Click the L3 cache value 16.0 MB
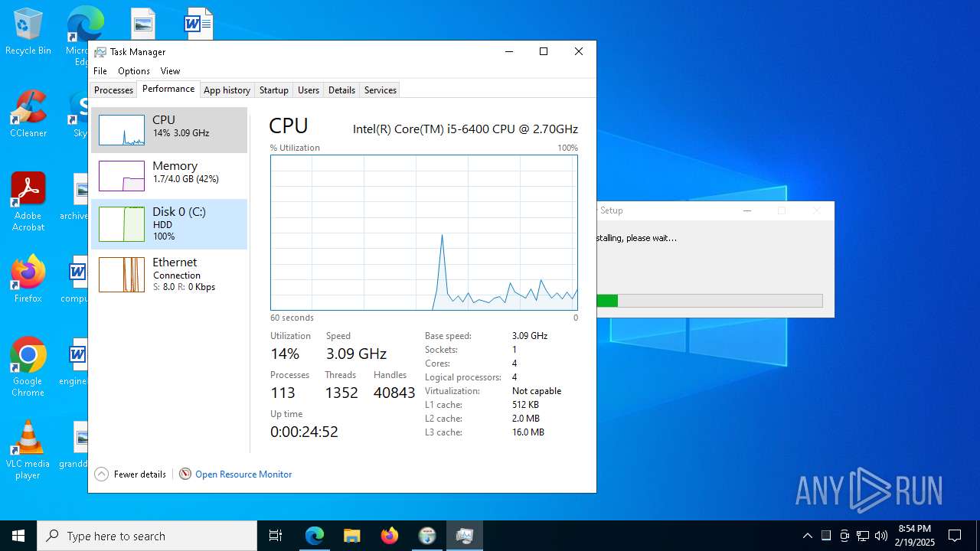 click(x=528, y=432)
